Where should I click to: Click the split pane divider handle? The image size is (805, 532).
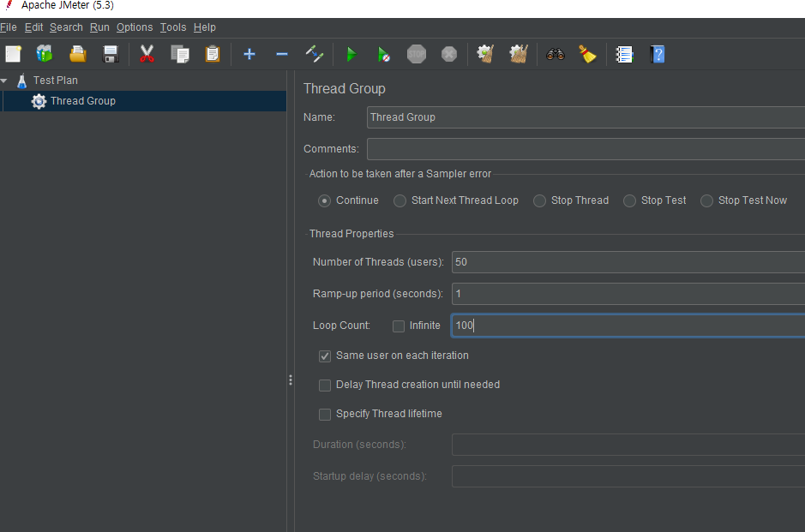click(x=291, y=380)
